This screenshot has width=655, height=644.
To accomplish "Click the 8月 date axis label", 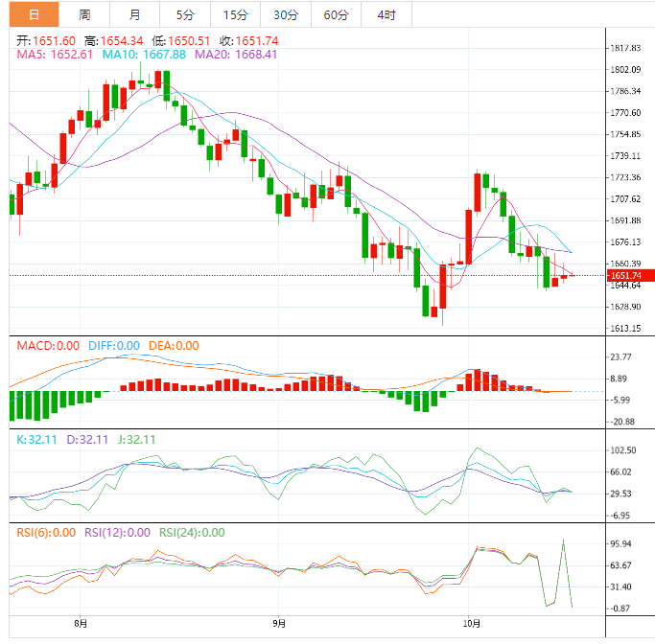I will pyautogui.click(x=81, y=624).
